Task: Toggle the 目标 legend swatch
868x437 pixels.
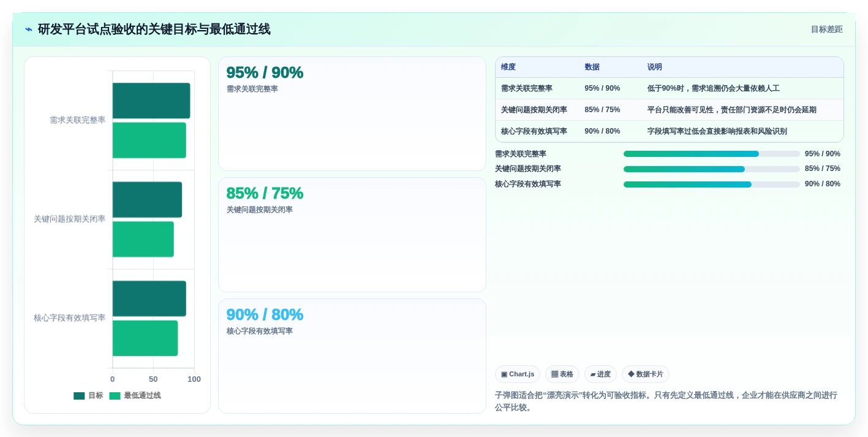Action: [79, 396]
